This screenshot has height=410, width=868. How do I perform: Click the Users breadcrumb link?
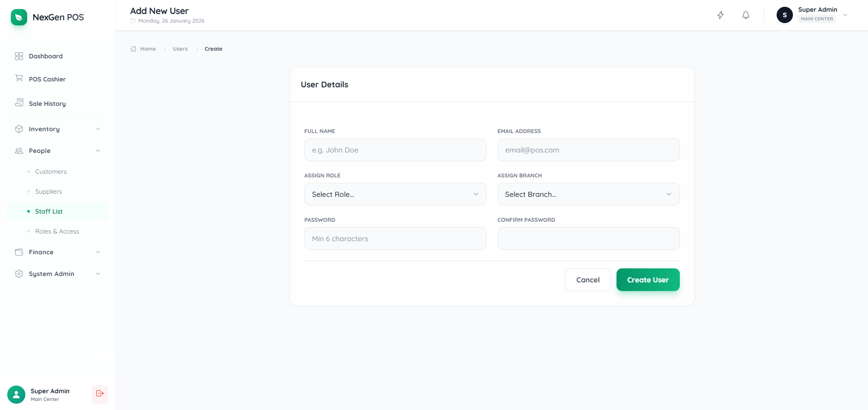pyautogui.click(x=180, y=48)
